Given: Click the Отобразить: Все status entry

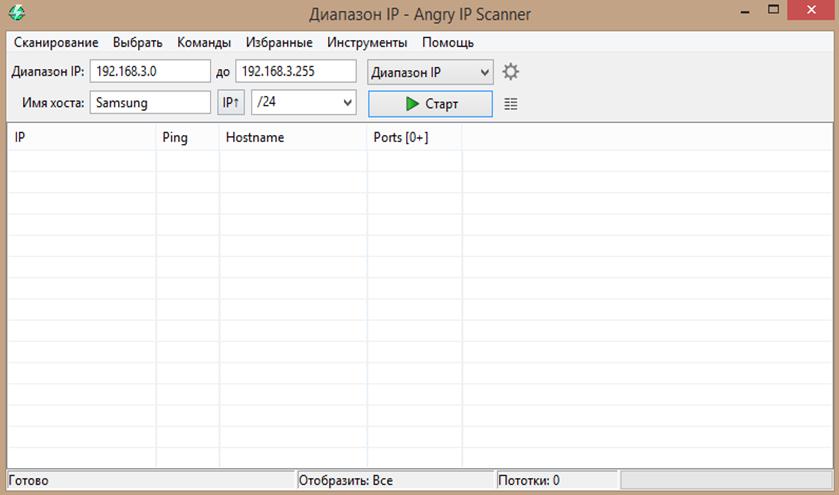Looking at the screenshot, I should point(346,481).
